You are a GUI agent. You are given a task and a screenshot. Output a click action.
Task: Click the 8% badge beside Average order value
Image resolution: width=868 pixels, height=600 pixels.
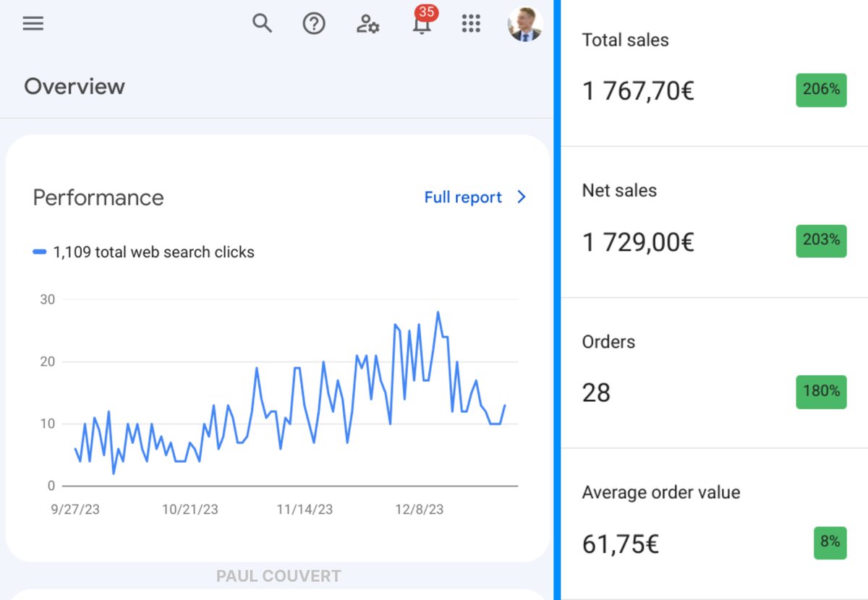[x=830, y=543]
